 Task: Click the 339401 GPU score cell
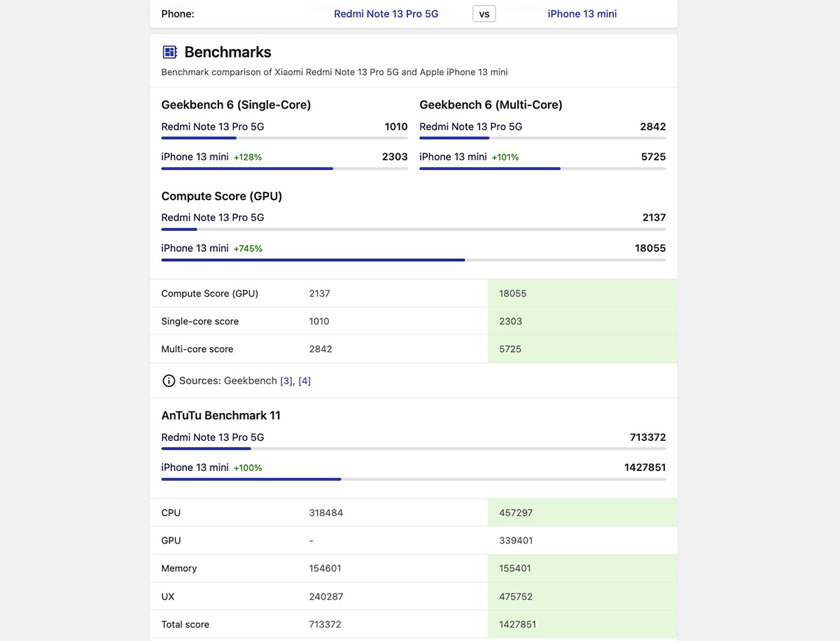click(582, 541)
